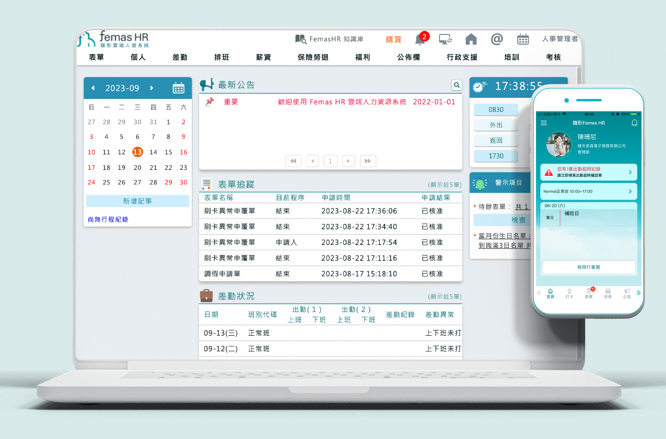The height and width of the screenshot is (439, 666).
Task: Click the briefcase icon beside 差勤狀況
Action: (x=206, y=295)
